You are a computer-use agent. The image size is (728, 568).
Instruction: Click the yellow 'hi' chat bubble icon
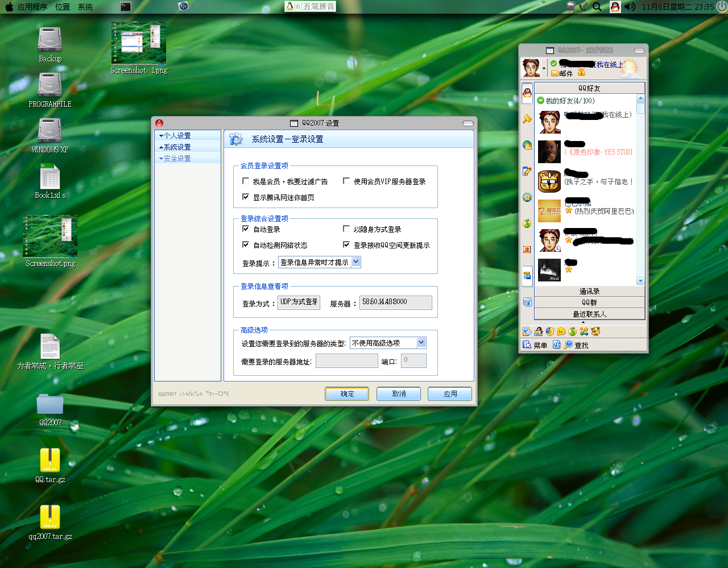point(561,331)
